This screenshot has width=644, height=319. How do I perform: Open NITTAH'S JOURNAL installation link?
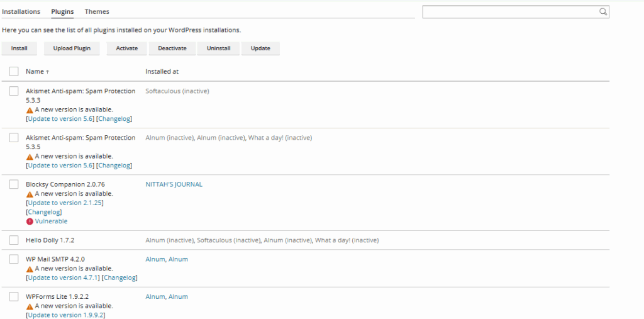(x=174, y=184)
